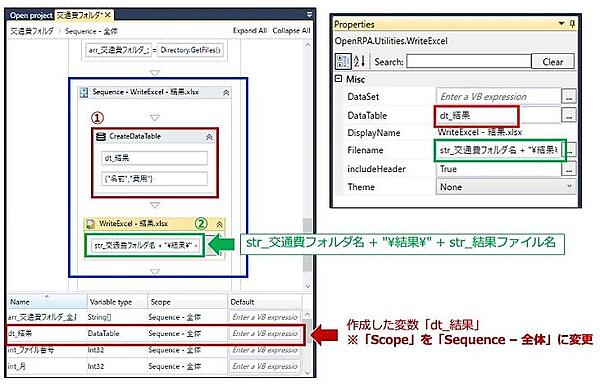Open the designer tab list dropdown arrow
Screen dimensions: 600x386
[309, 15]
